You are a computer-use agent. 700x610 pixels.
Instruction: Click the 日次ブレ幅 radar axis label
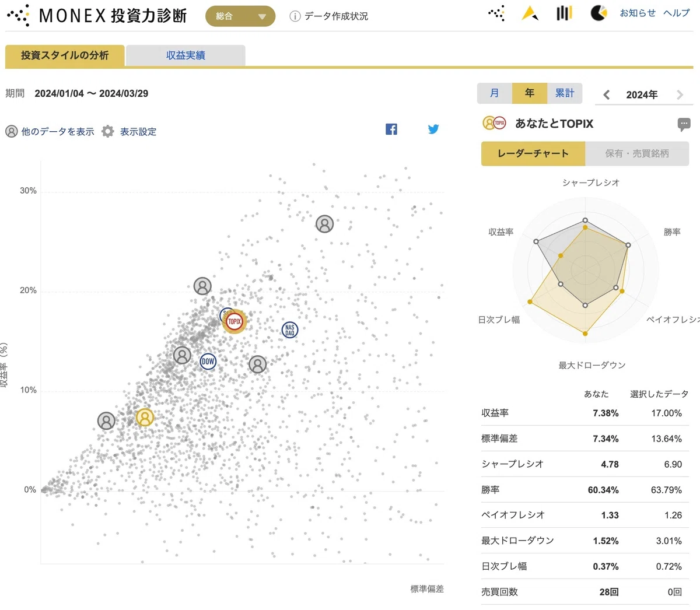point(499,320)
